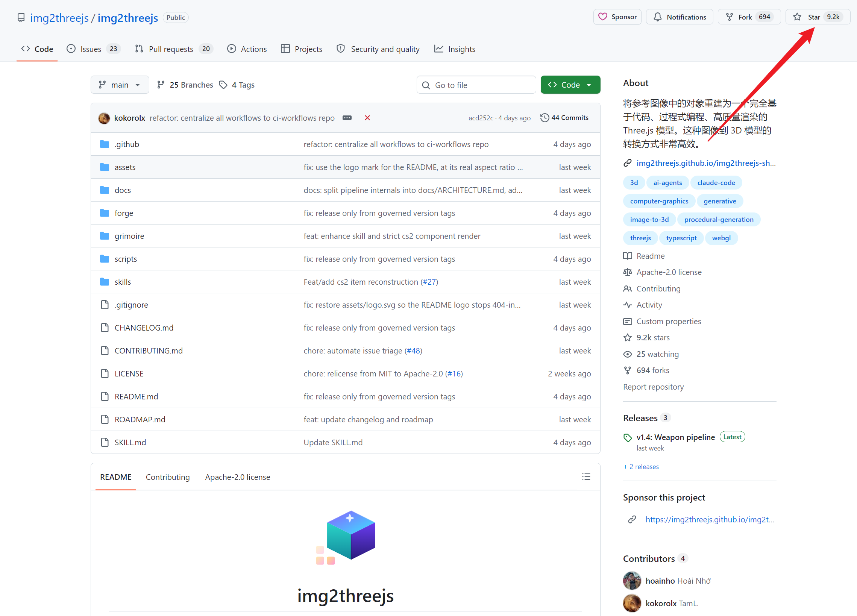Open the CHANGELOG.md file
This screenshot has height=616, width=857.
pyautogui.click(x=144, y=328)
